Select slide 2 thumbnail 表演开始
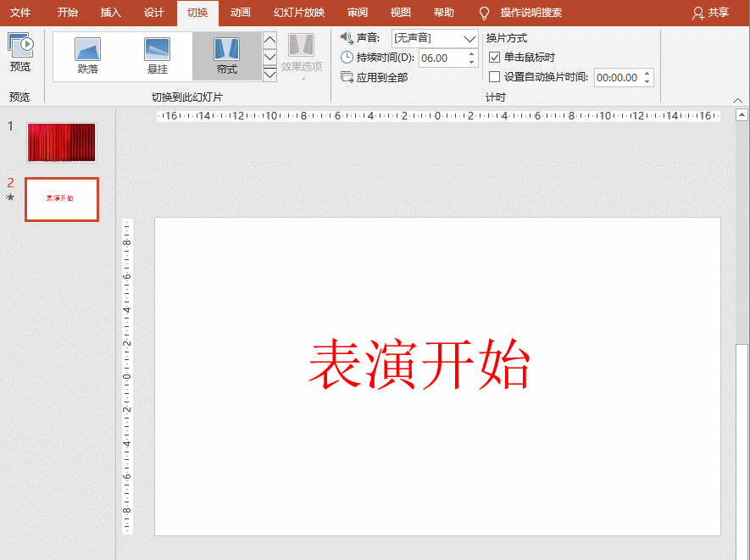This screenshot has height=560, width=750. tap(62, 199)
